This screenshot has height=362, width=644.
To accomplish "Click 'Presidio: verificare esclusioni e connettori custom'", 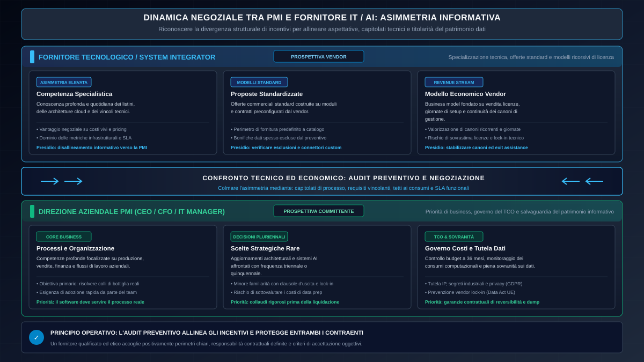I will pyautogui.click(x=286, y=147).
